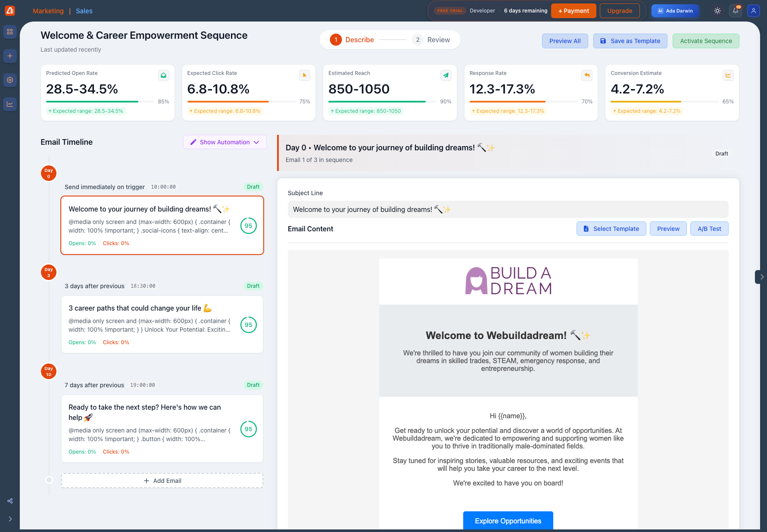This screenshot has height=532, width=767.
Task: Click the share icon in sidebar
Action: 10,501
